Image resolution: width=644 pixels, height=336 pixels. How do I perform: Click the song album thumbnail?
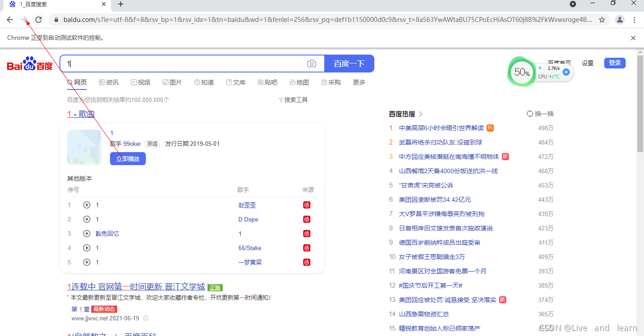(85, 147)
